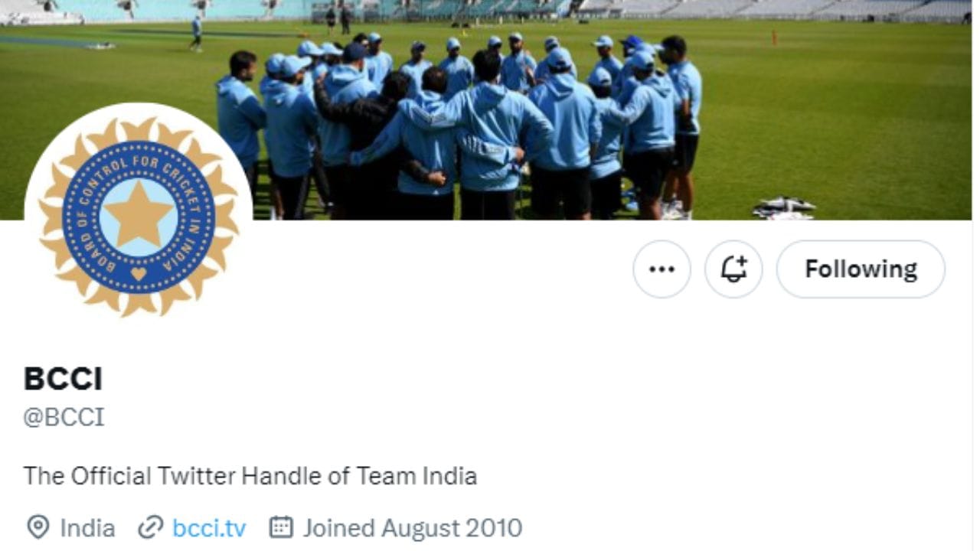
Task: Click the gold star in BCCI emblem
Action: coord(139,214)
